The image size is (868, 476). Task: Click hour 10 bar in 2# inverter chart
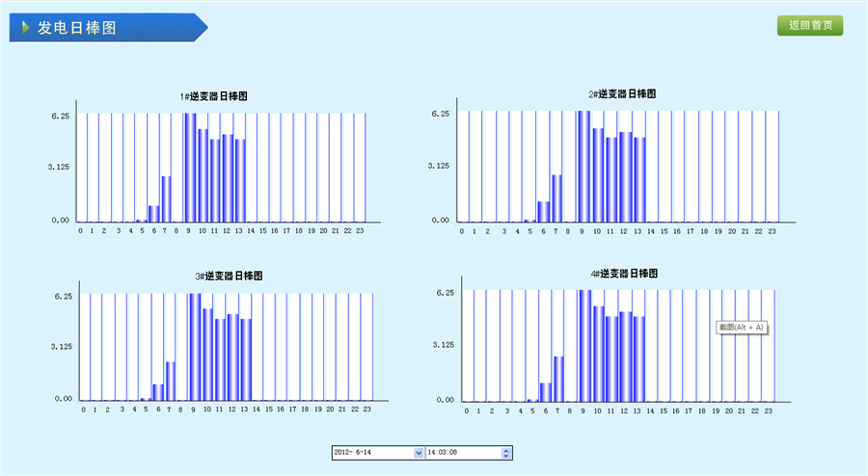pyautogui.click(x=598, y=174)
